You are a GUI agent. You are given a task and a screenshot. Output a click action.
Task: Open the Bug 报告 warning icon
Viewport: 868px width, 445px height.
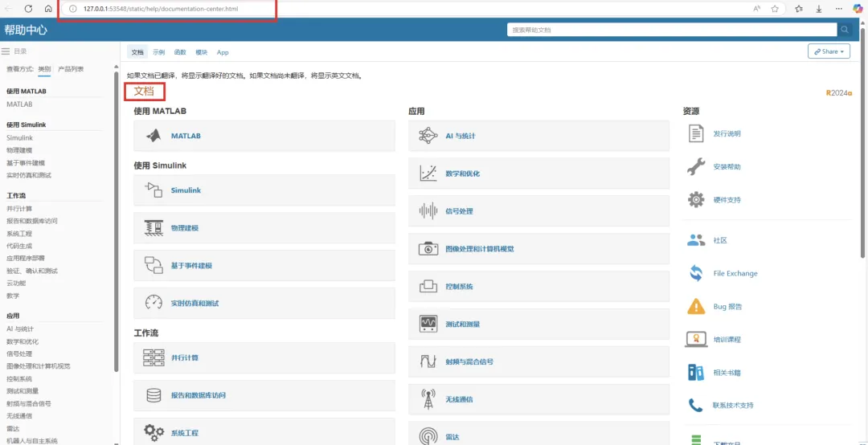coord(696,306)
